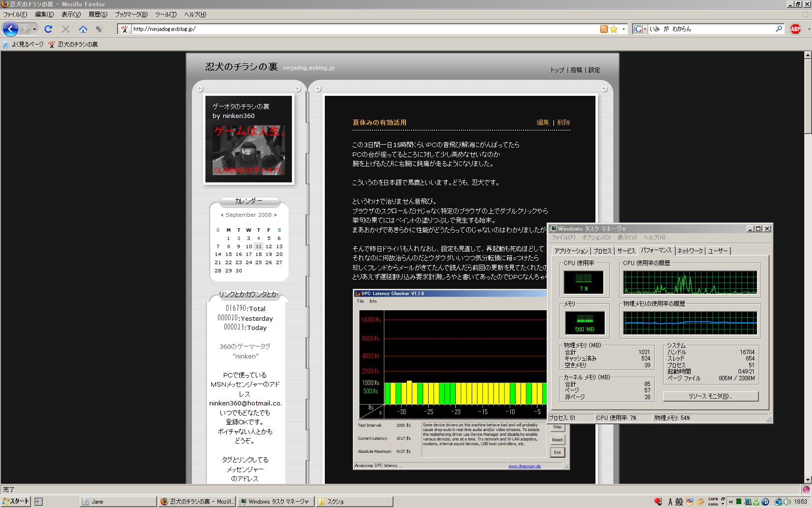
Task: Toggle the KANA indicator in the language bar
Action: coord(713,504)
